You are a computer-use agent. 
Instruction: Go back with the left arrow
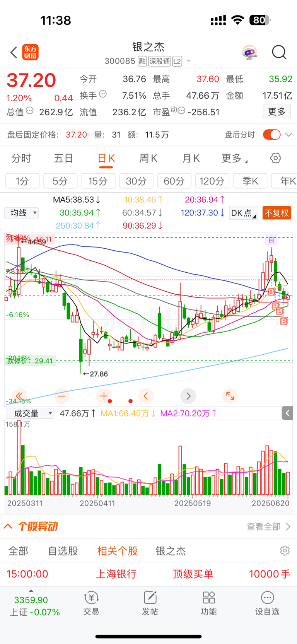(14, 52)
